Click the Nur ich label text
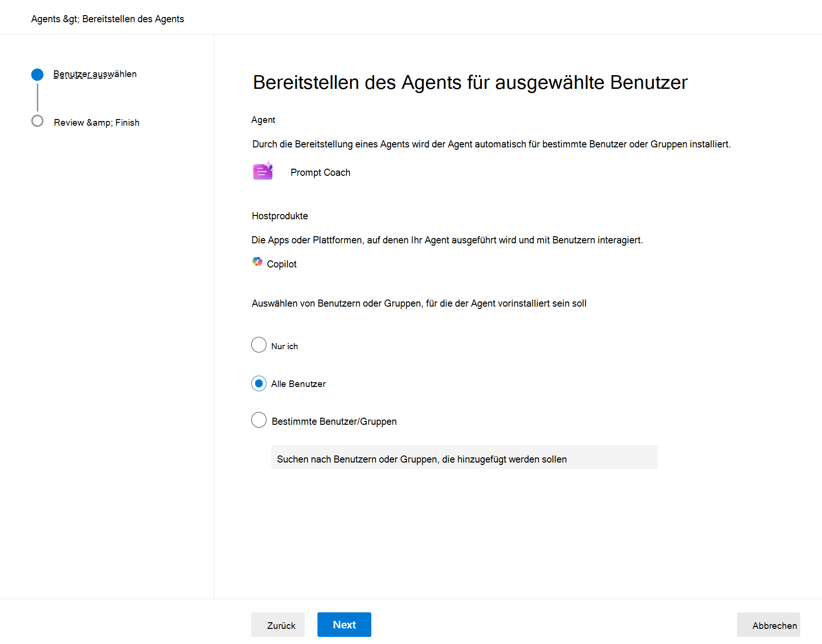This screenshot has width=822, height=644. 284,346
